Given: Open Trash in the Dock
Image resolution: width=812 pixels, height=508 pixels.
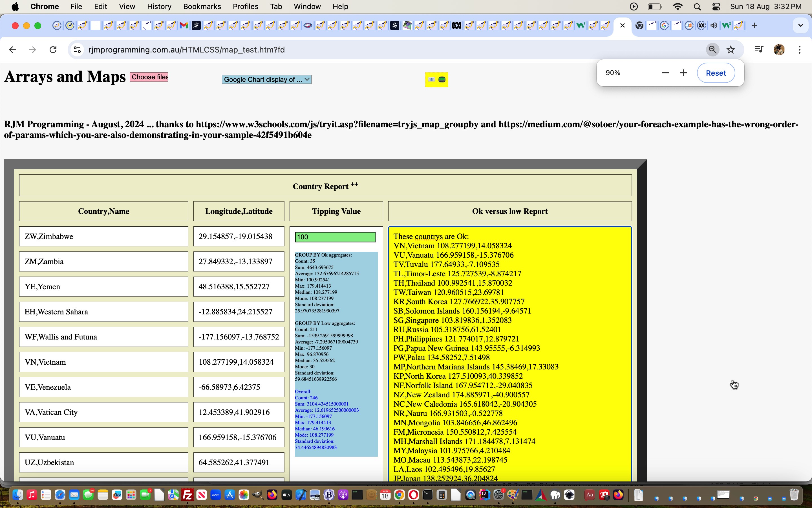Looking at the screenshot, I should click(x=794, y=495).
